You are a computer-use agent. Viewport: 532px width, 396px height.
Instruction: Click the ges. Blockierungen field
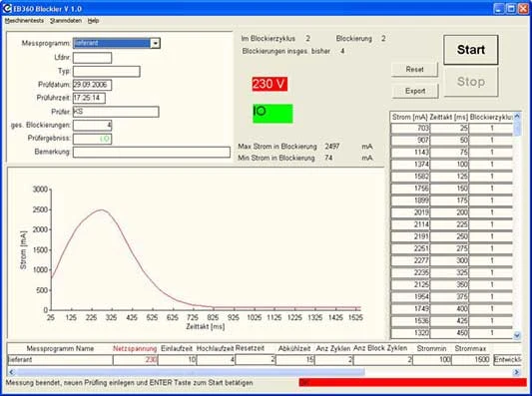click(x=92, y=125)
